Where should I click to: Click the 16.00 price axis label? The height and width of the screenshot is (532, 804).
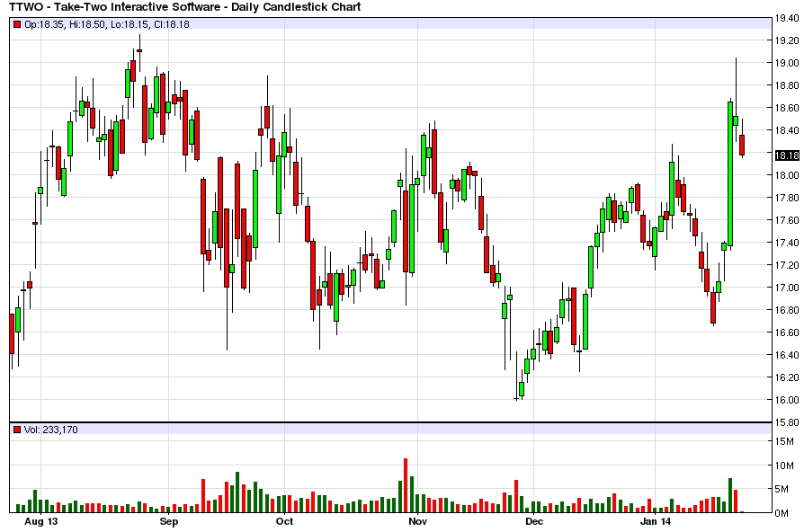tap(787, 400)
